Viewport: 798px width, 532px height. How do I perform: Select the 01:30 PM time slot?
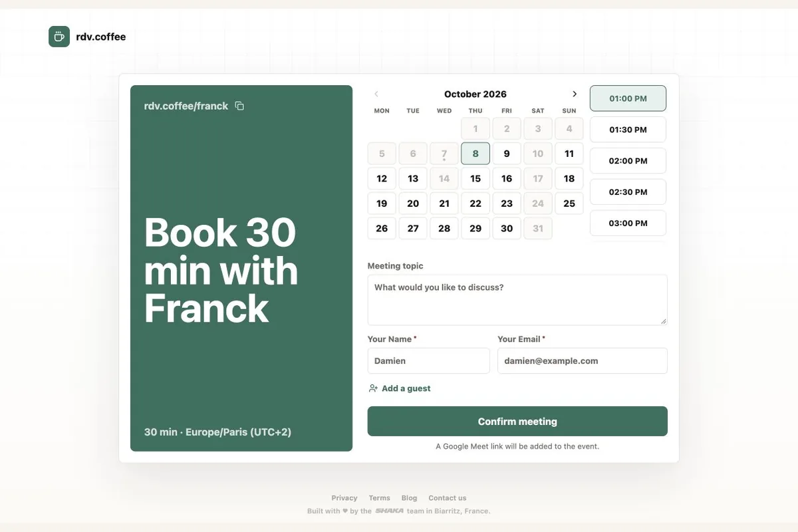click(628, 130)
